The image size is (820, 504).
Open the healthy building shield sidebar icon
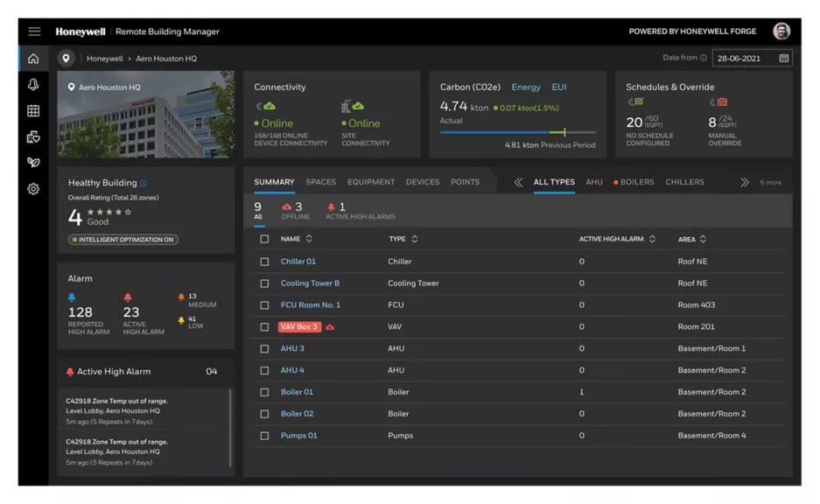[33, 137]
